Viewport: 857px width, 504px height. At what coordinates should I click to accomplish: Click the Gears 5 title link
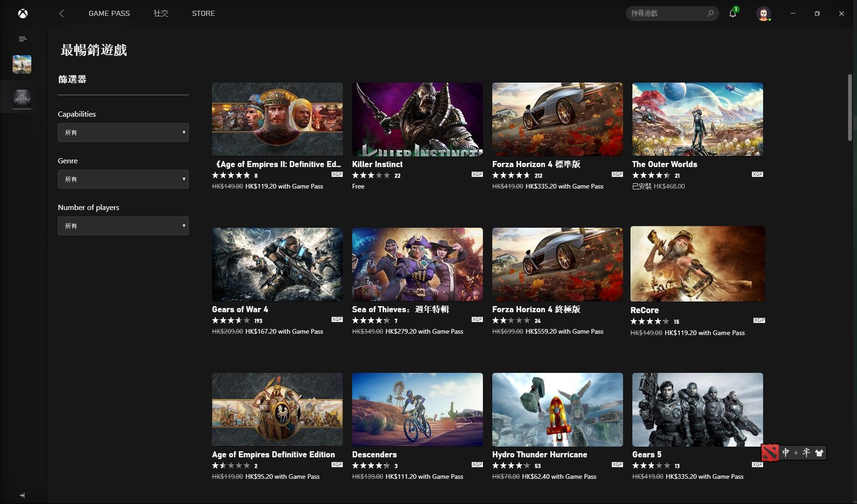pos(647,455)
